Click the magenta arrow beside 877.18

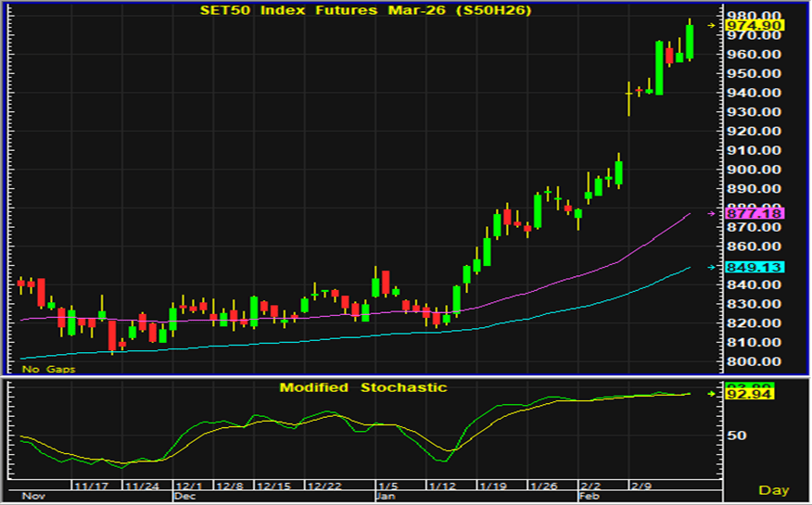[713, 214]
